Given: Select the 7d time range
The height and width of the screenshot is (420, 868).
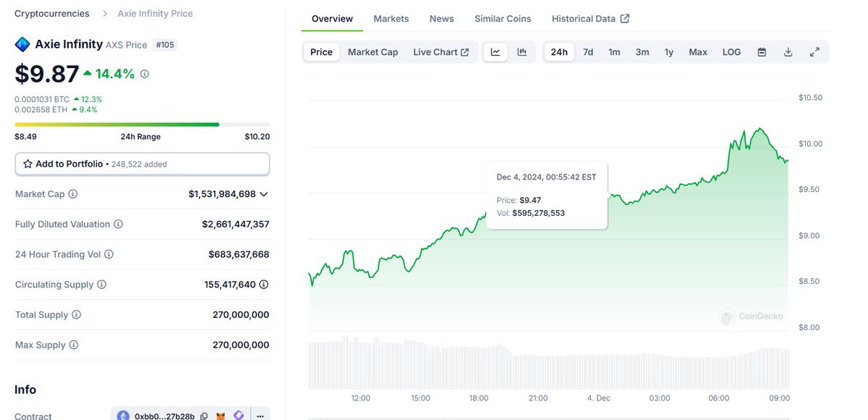Looking at the screenshot, I should (588, 52).
